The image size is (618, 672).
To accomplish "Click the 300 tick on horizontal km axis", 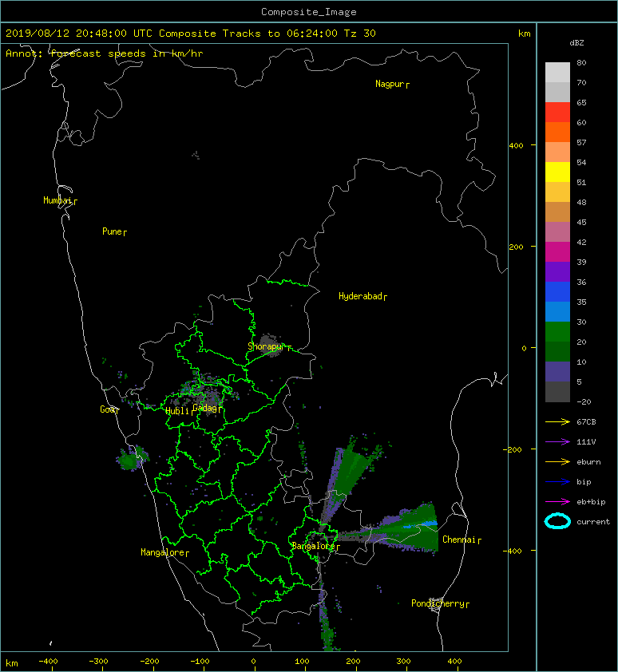I will [403, 662].
